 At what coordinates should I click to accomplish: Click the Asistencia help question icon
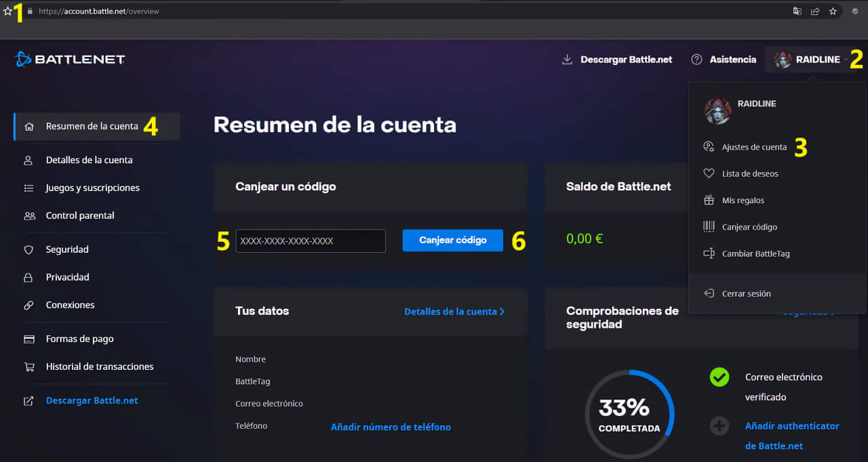click(696, 60)
